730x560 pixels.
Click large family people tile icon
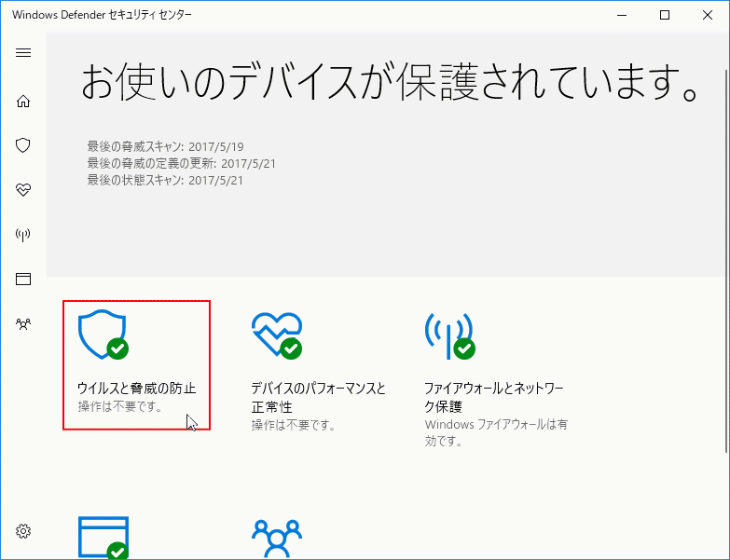(277, 539)
